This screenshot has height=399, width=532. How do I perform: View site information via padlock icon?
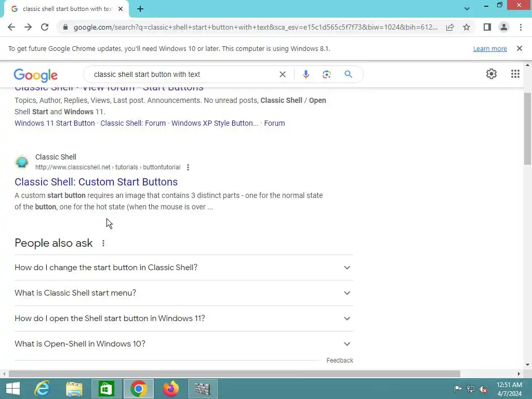(65, 27)
